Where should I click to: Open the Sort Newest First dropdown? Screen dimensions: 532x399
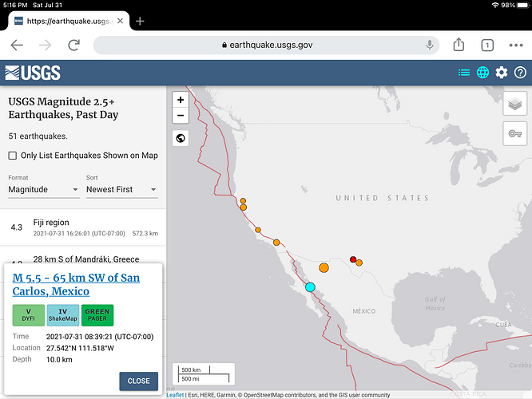click(x=121, y=189)
